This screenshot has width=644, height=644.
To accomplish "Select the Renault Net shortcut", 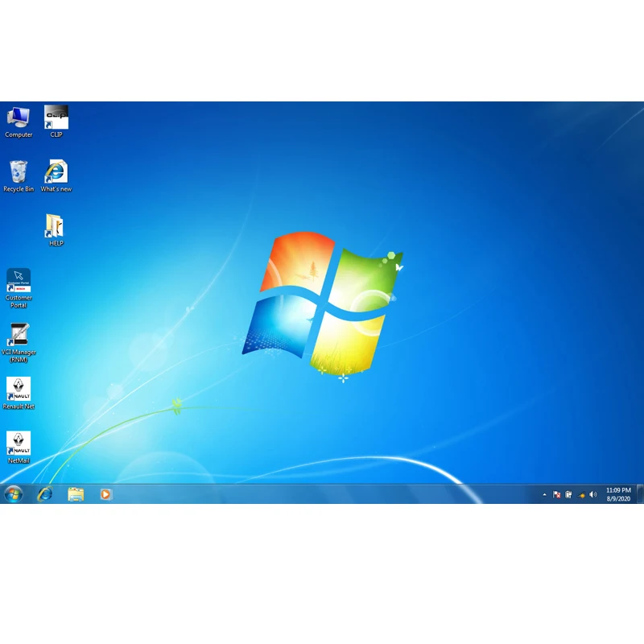I will [19, 394].
